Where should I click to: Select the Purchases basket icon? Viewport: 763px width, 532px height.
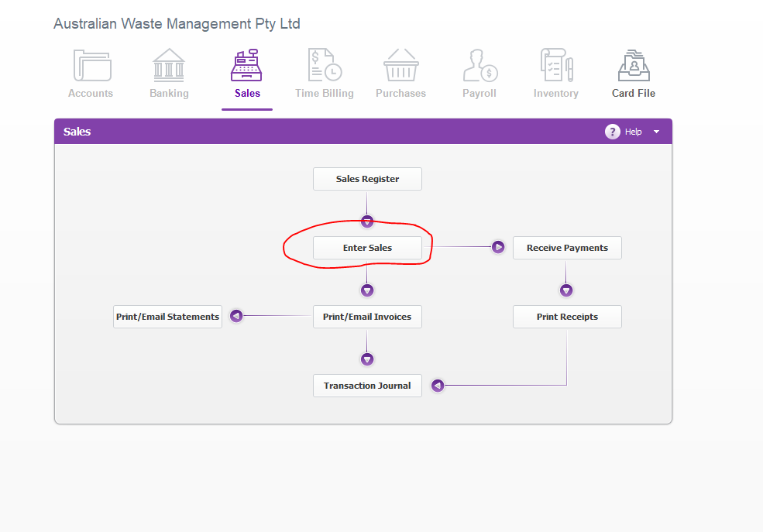pos(401,65)
